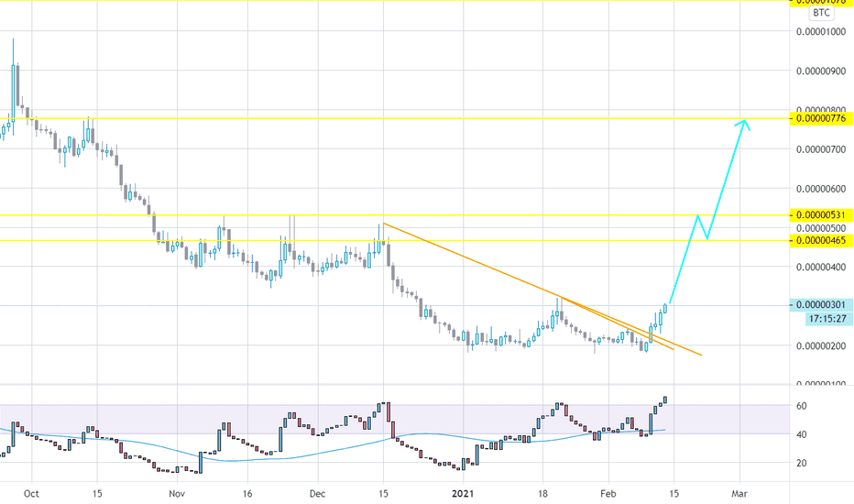Viewport: 854px width, 504px height.
Task: Select the 0.00000531 yellow price label
Action: (x=821, y=214)
